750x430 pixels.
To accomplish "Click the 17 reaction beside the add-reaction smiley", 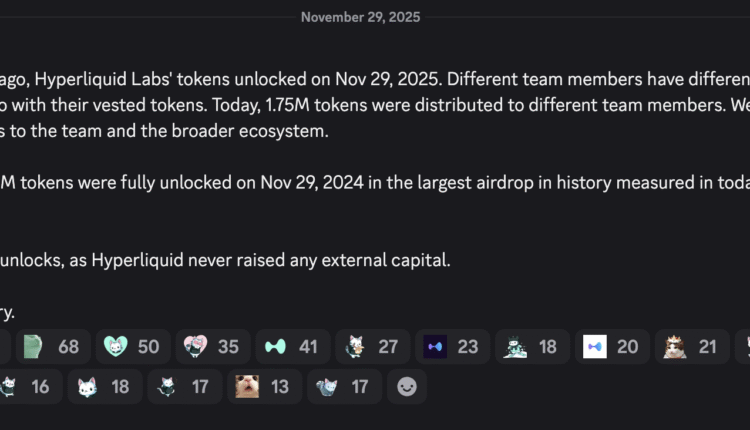I will [342, 386].
